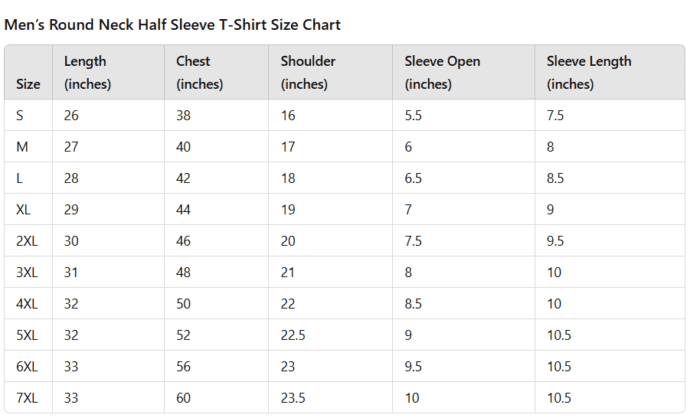Select the 7XL shoulder value 23.5
This screenshot has height=418, width=700.
point(293,398)
